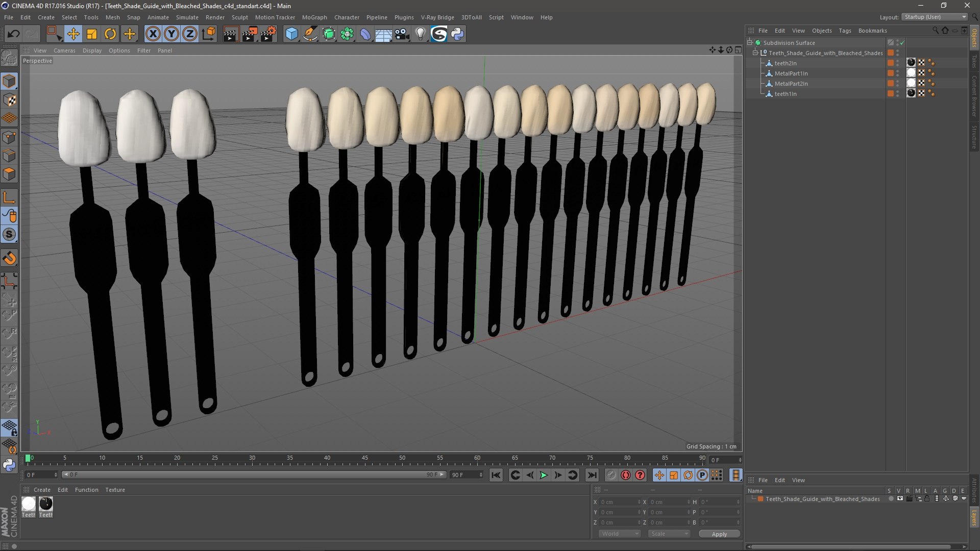Open the World coordinate system dropdown
The height and width of the screenshot is (551, 980).
click(x=619, y=534)
